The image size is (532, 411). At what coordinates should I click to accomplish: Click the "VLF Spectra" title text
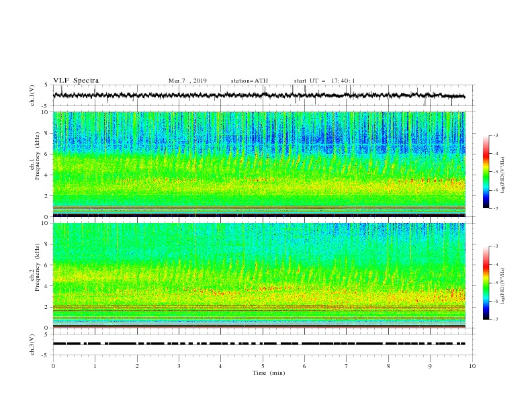click(x=76, y=81)
